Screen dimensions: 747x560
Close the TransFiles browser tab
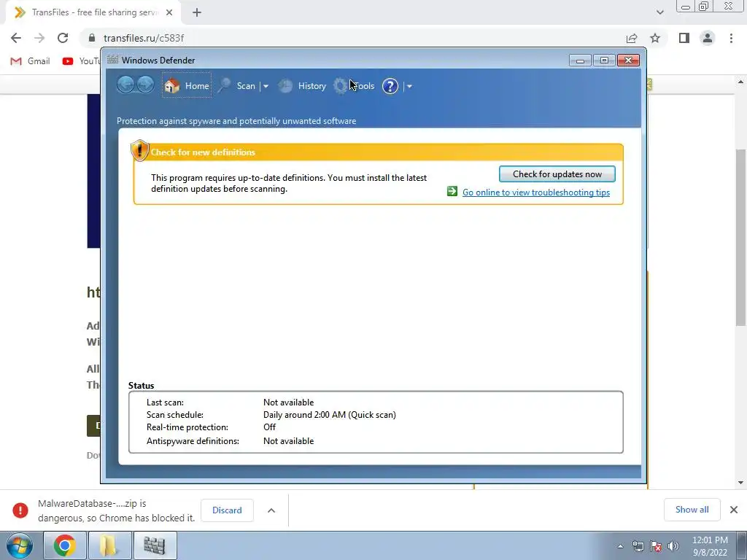(x=169, y=12)
